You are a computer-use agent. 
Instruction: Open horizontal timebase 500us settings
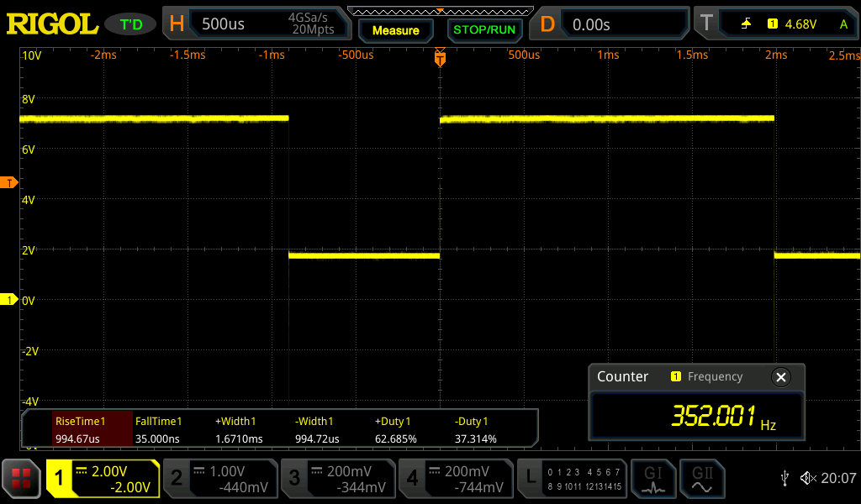click(269, 24)
